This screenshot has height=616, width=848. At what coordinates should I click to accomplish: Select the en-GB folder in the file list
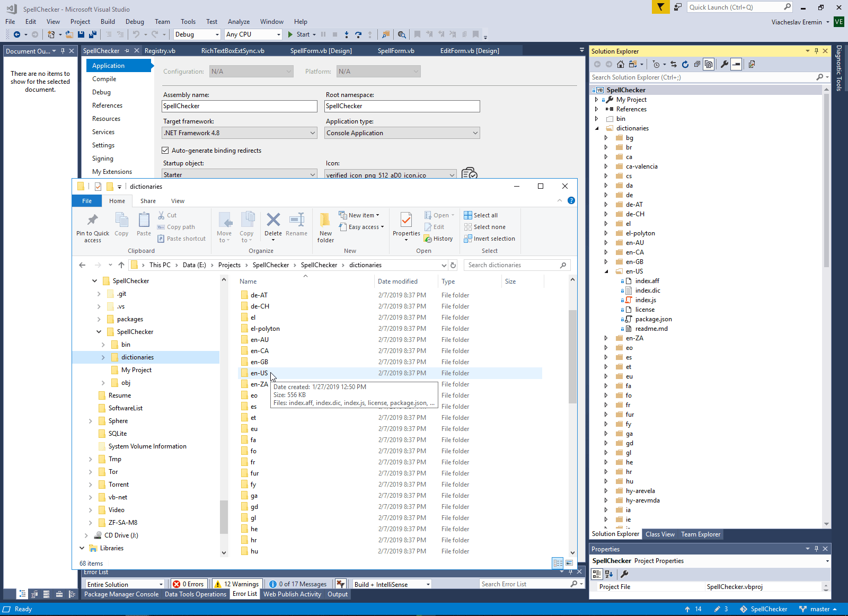(259, 362)
